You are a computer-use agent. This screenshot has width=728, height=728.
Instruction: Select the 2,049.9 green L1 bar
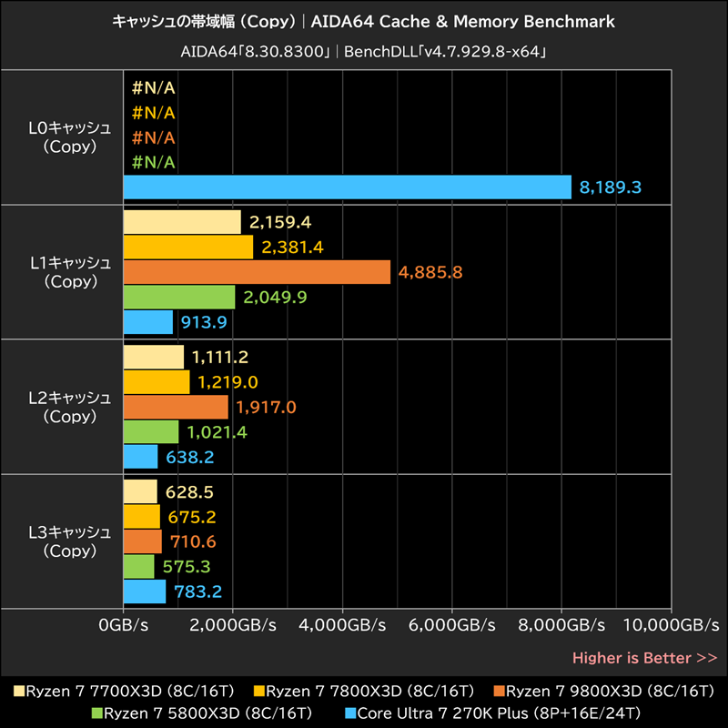pos(179,298)
